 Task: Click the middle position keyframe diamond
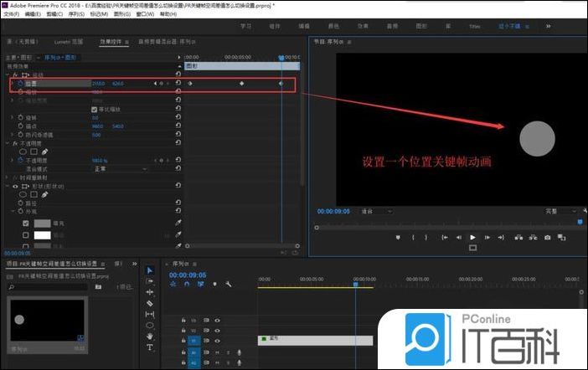(242, 84)
